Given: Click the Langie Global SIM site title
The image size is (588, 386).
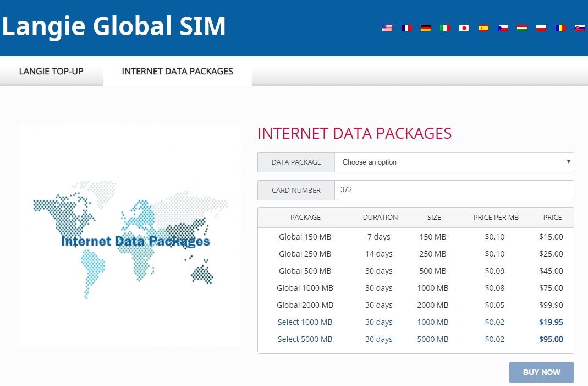Looking at the screenshot, I should pyautogui.click(x=114, y=26).
